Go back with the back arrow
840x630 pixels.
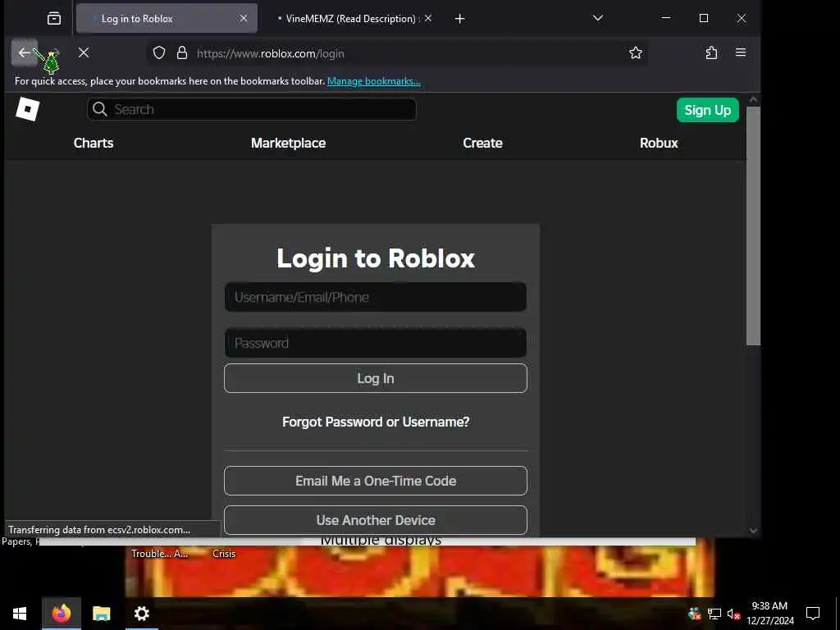[24, 52]
